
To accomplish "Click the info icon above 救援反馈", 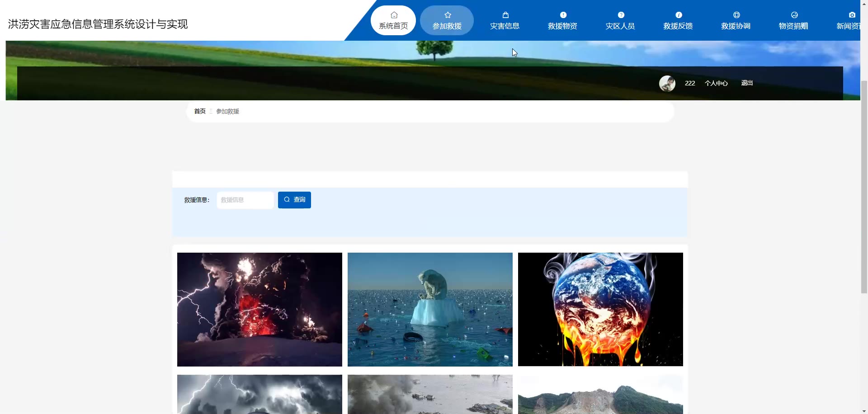I will (x=679, y=15).
